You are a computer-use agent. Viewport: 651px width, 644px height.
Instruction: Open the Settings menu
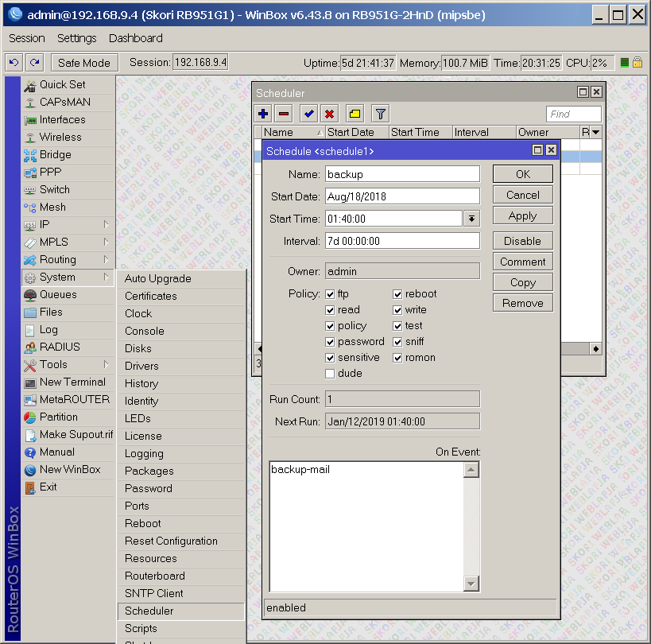(x=76, y=38)
